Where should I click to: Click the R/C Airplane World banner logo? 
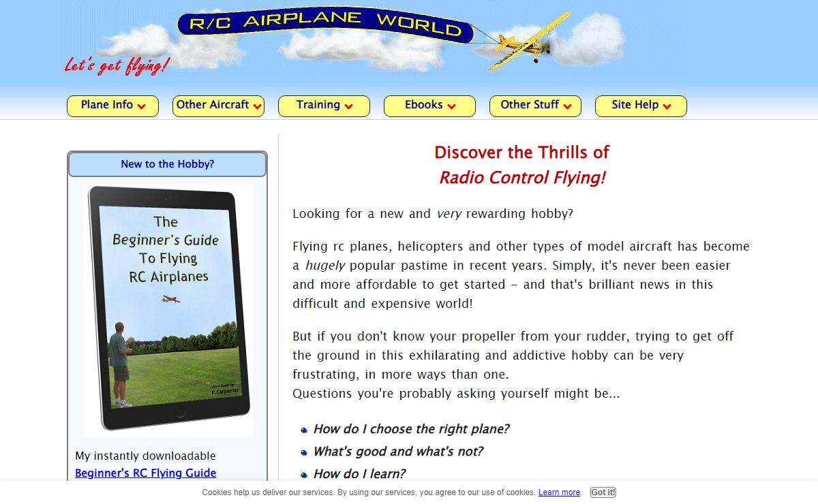tap(325, 24)
